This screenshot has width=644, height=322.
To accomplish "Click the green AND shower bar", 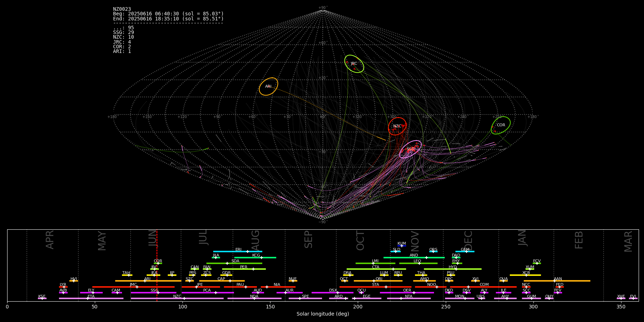I will point(414,257).
